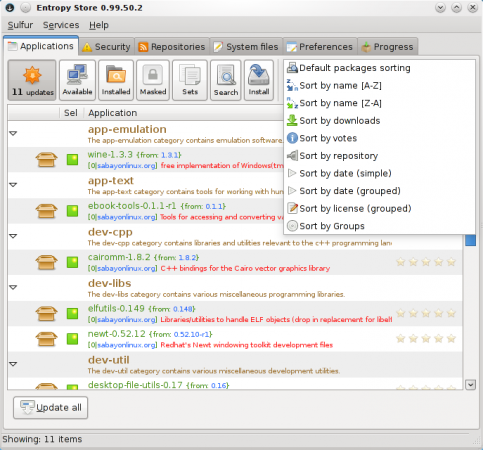
Task: Toggle selection square for ebook-tools-0.1.1-r1
Action: (72, 211)
